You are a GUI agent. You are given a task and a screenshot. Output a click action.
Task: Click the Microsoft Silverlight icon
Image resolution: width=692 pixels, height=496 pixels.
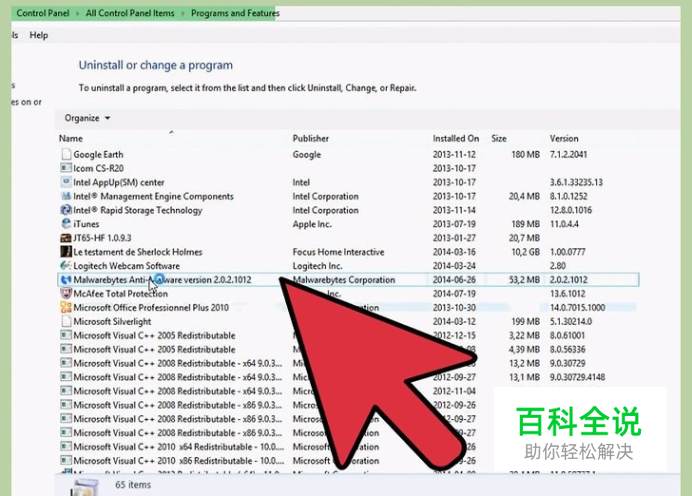[x=66, y=321]
